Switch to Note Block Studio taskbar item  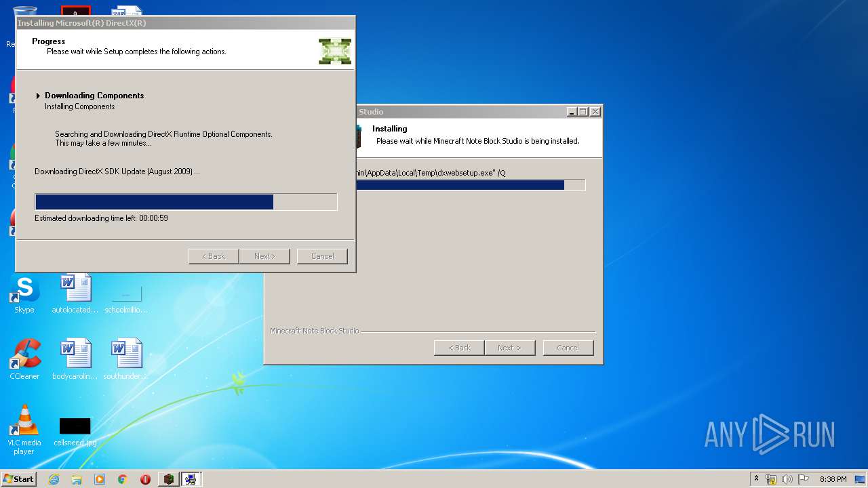point(169,479)
